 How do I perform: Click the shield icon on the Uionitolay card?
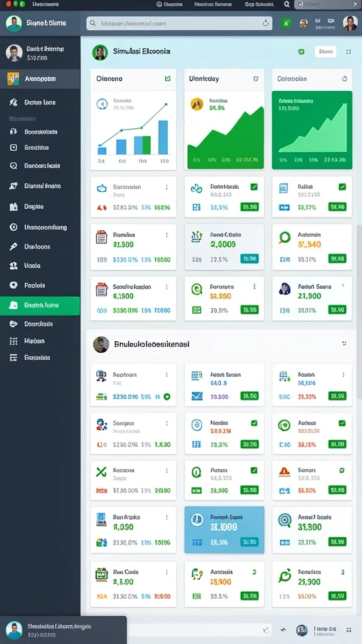(x=255, y=79)
